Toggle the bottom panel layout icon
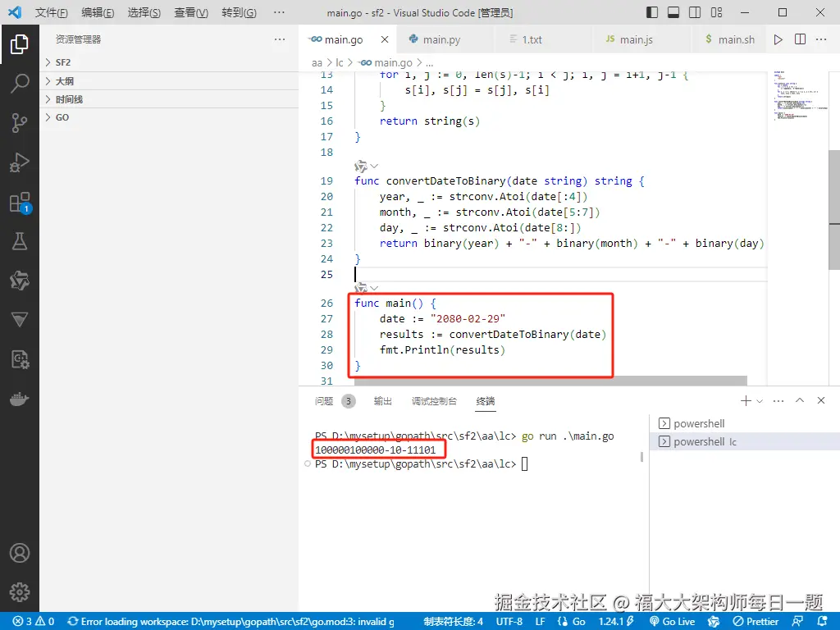840x630 pixels. pyautogui.click(x=673, y=12)
